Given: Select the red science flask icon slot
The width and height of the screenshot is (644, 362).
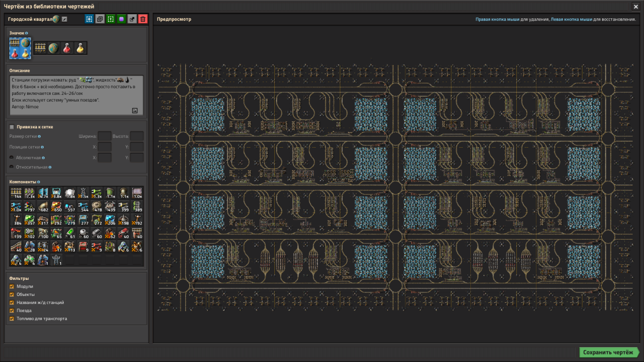Looking at the screenshot, I should tap(67, 48).
